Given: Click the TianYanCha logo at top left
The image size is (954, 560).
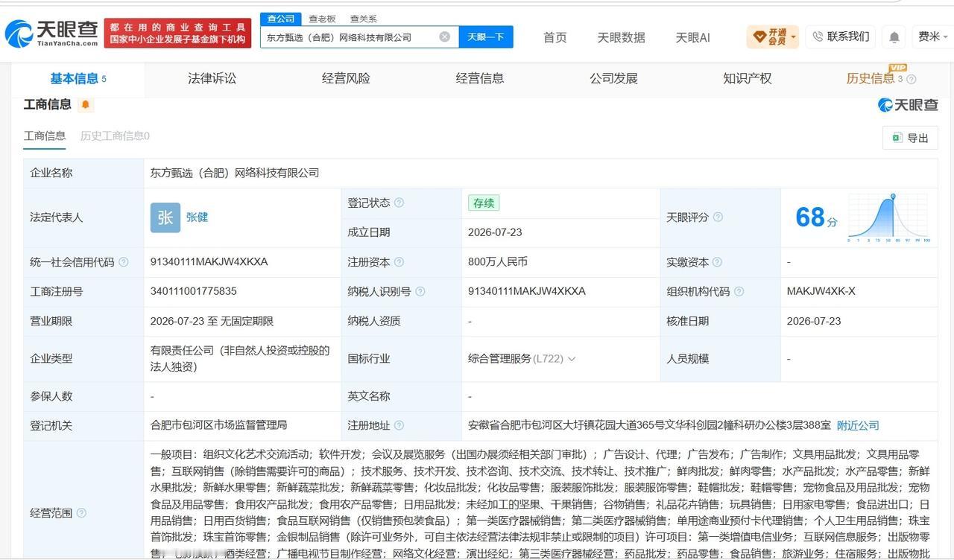Looking at the screenshot, I should click(51, 33).
